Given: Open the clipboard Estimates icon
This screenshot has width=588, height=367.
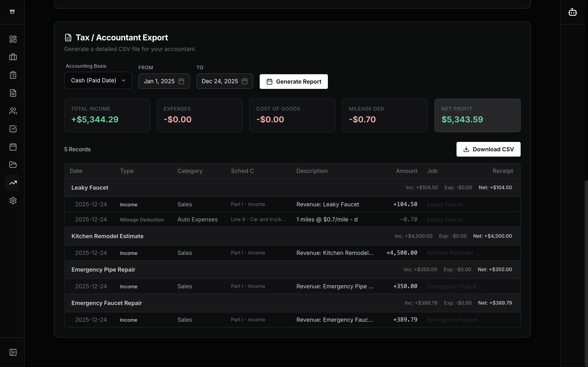Looking at the screenshot, I should (13, 75).
